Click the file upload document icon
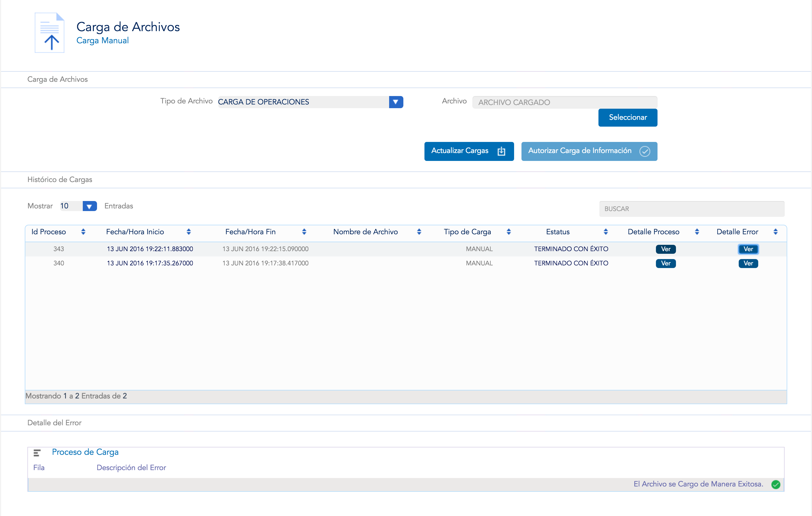The width and height of the screenshot is (812, 516). [50, 33]
